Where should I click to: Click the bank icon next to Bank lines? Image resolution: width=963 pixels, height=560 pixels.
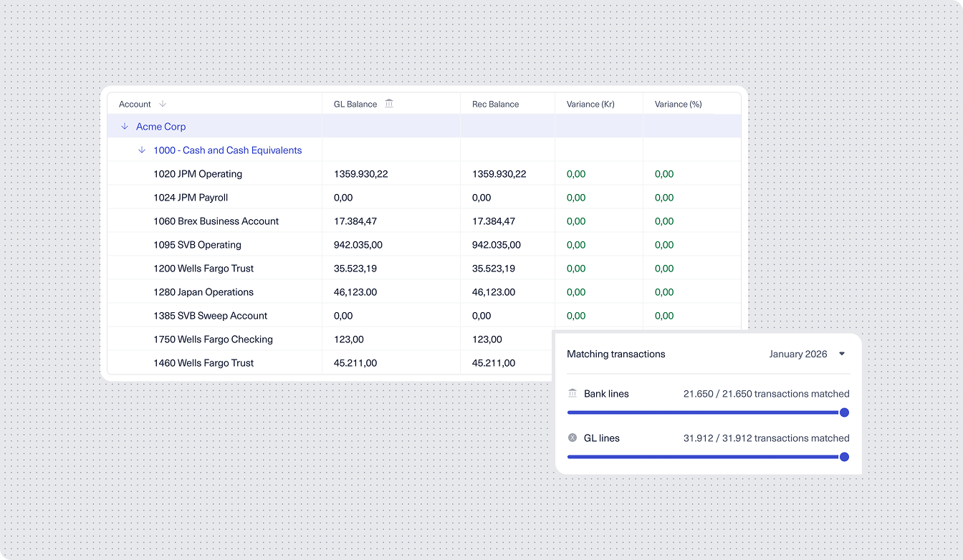point(572,393)
